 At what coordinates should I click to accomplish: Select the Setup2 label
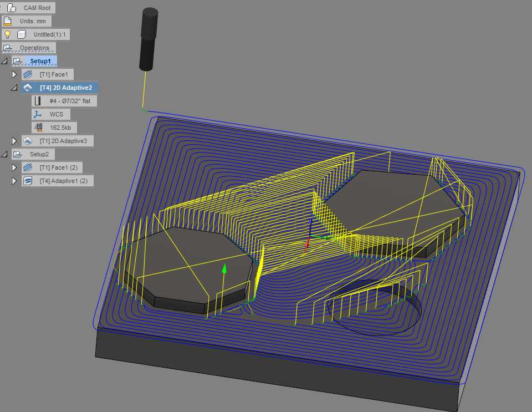(39, 154)
